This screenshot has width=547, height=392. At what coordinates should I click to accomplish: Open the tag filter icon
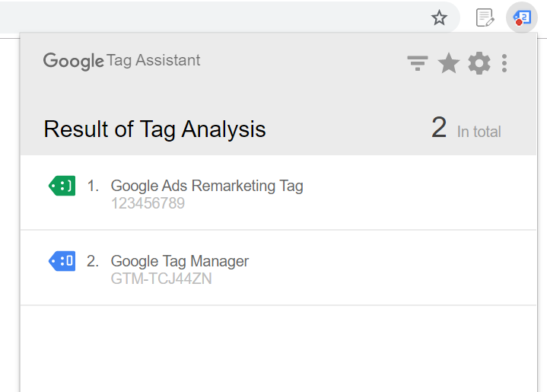click(x=417, y=63)
